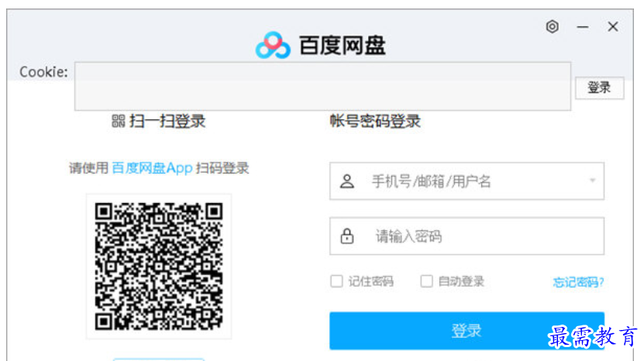Focus the Cookie text box

click(x=322, y=86)
